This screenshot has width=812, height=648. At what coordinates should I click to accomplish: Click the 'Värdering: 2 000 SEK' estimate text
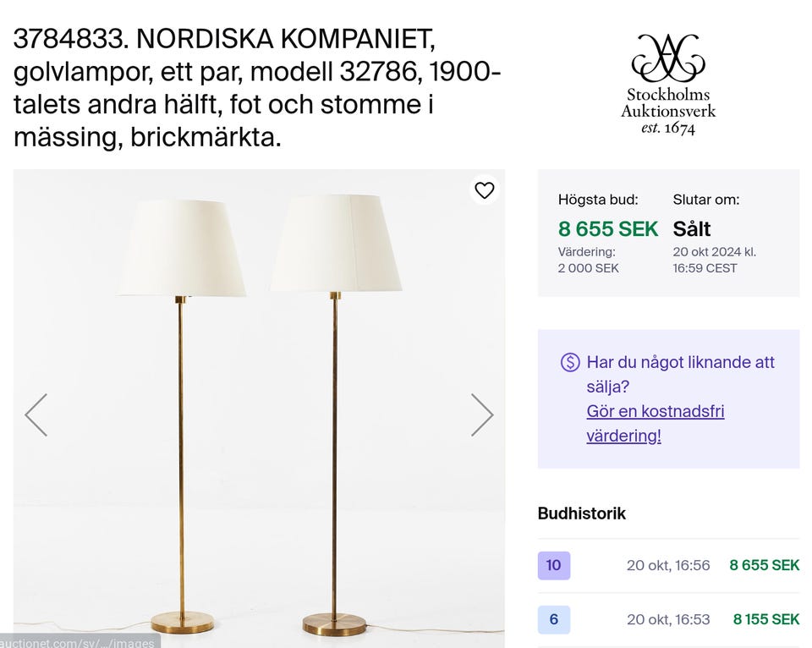(590, 258)
